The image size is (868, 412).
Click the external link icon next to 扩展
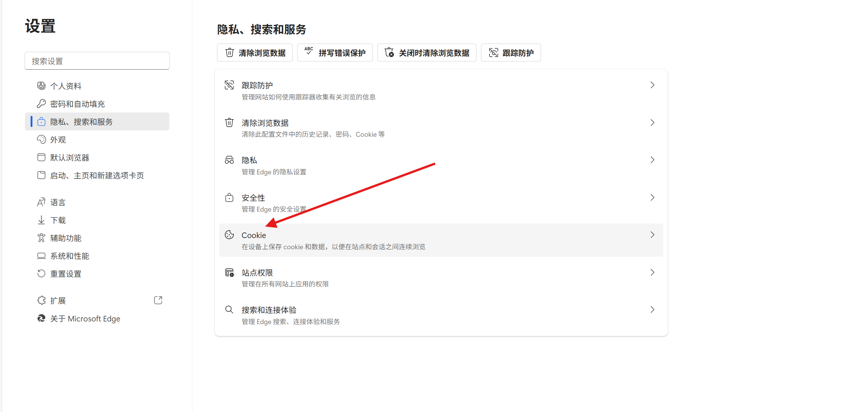point(158,300)
